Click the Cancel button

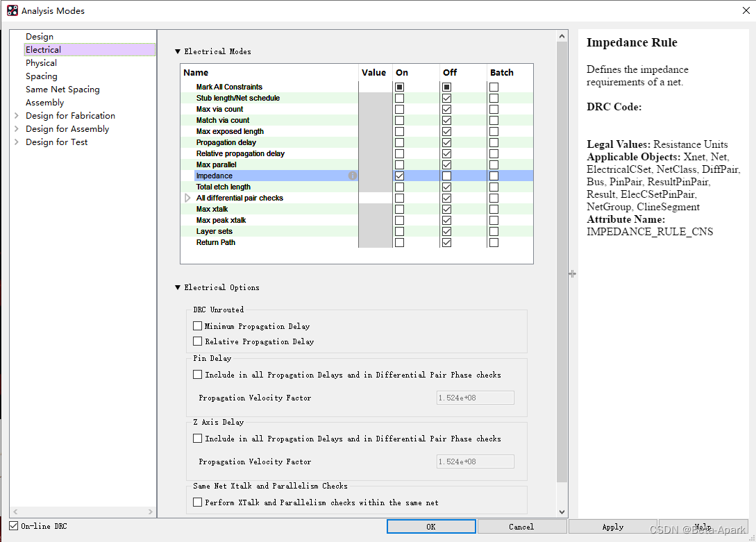pyautogui.click(x=521, y=527)
